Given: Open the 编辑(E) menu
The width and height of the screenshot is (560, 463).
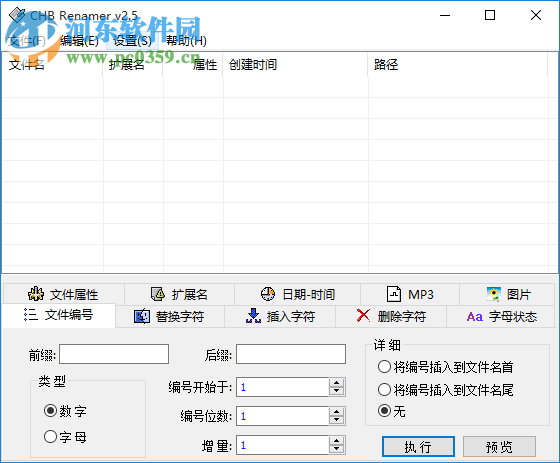Looking at the screenshot, I should (79, 41).
